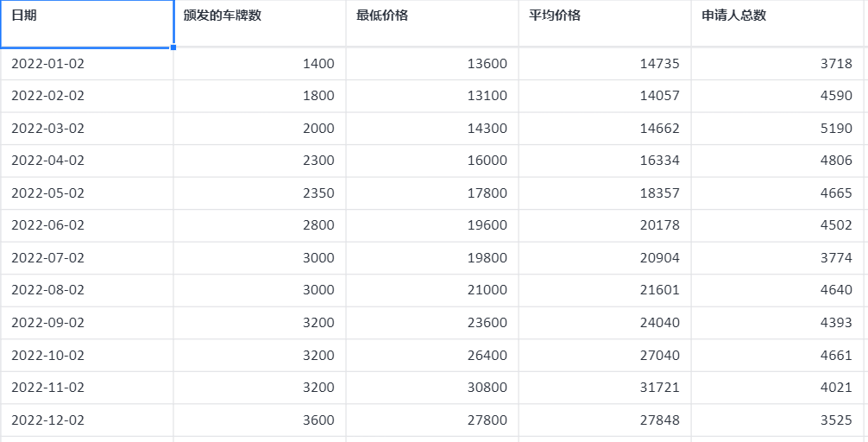868x442 pixels.
Task: Click the lowest price cell 16000
Action: tap(431, 161)
